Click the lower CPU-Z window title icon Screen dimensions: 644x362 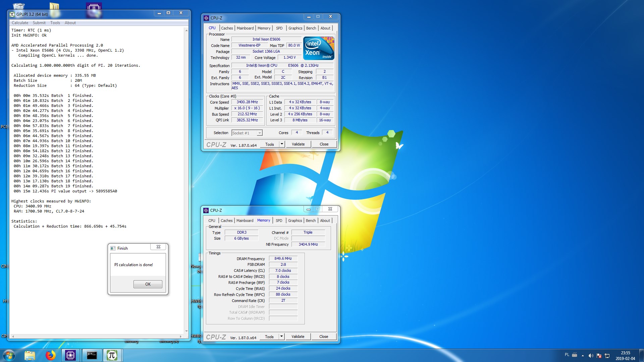(206, 210)
